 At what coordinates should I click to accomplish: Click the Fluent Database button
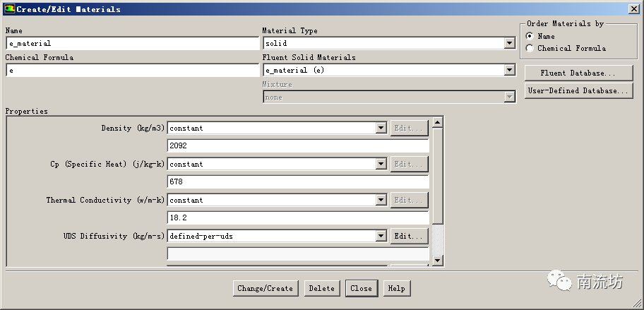pyautogui.click(x=578, y=73)
